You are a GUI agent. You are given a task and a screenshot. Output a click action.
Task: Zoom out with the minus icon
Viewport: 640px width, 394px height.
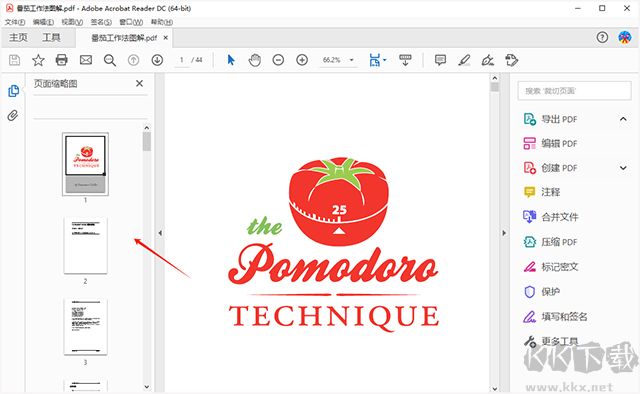tap(278, 60)
